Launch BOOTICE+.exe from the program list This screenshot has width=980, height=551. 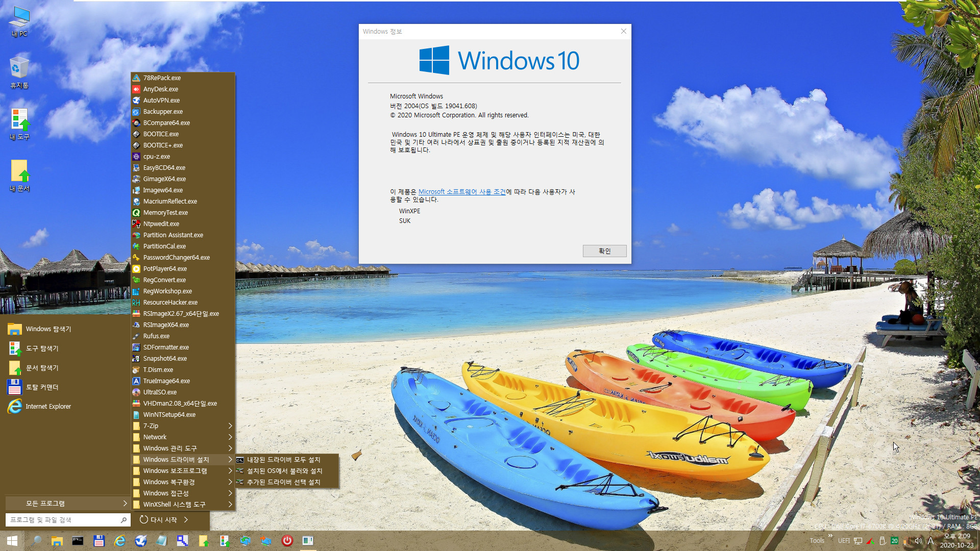point(183,145)
